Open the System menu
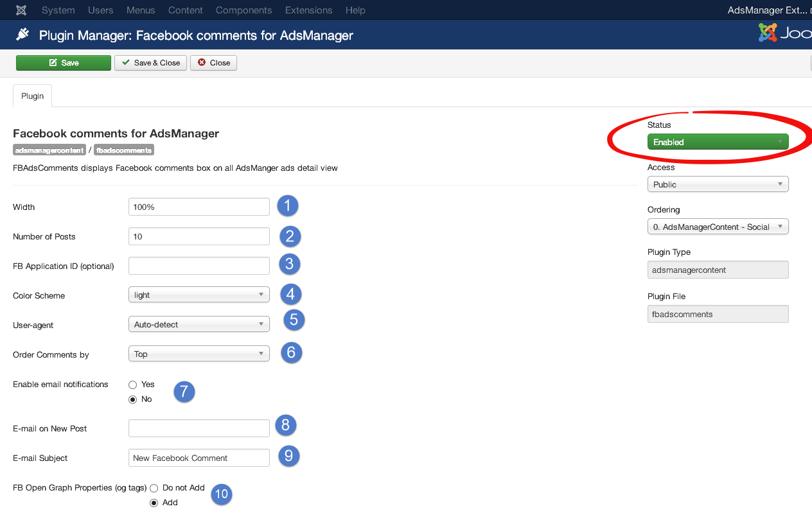812x520 pixels. 58,10
